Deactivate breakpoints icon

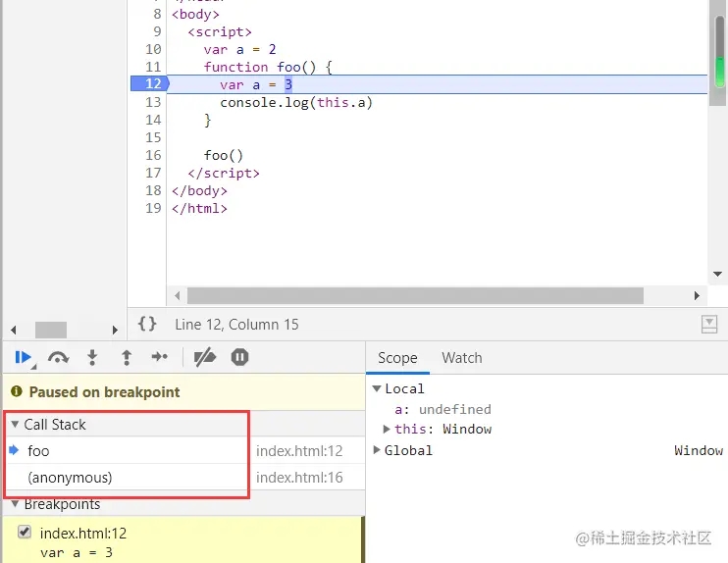coord(205,357)
